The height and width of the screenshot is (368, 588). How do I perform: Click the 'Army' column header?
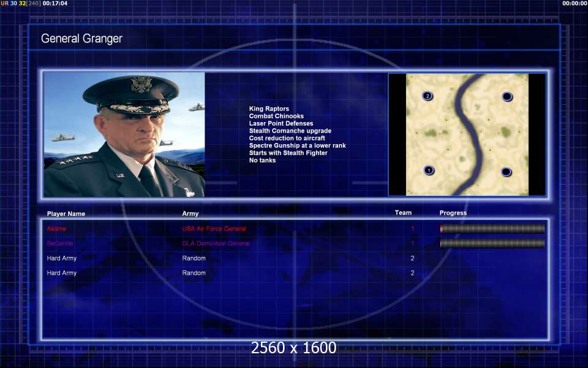pos(190,213)
